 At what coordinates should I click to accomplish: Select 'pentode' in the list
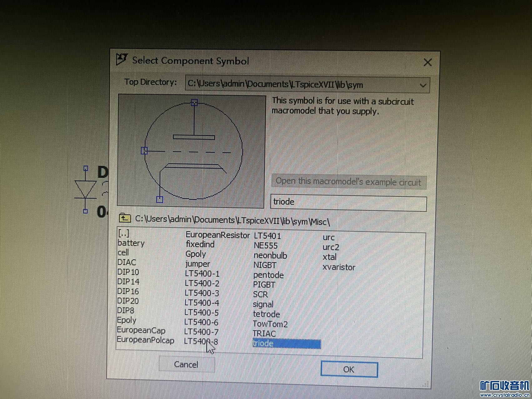(269, 275)
